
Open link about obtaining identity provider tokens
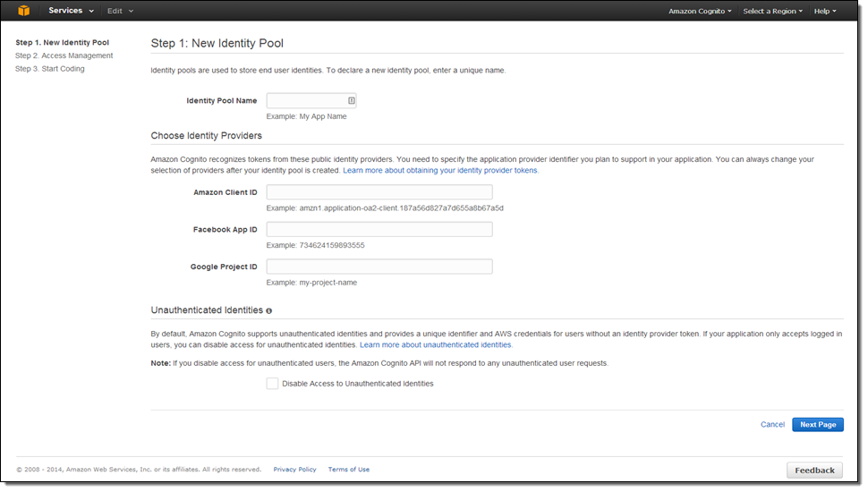pos(440,170)
